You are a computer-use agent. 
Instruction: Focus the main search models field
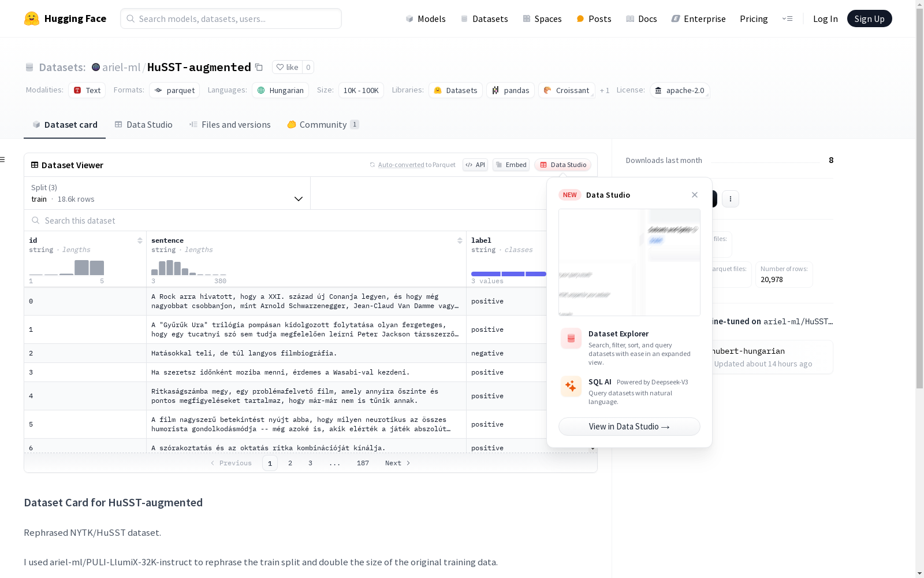coord(231,18)
